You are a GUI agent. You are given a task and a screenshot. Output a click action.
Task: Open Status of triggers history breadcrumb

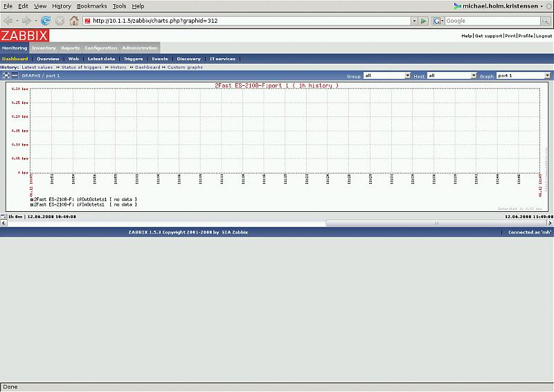pyautogui.click(x=81, y=67)
